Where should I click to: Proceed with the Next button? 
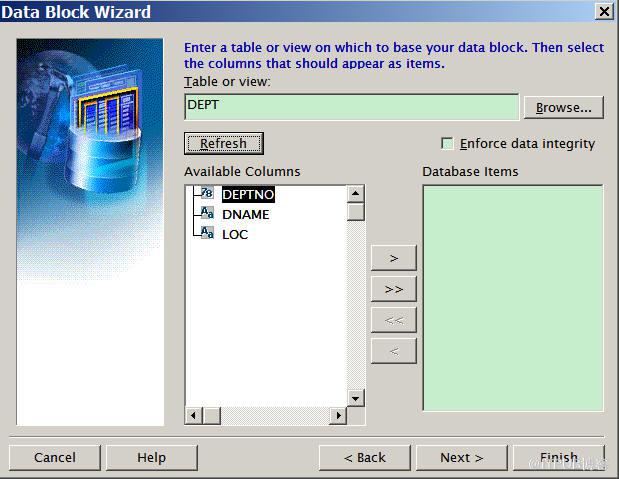[x=461, y=458]
